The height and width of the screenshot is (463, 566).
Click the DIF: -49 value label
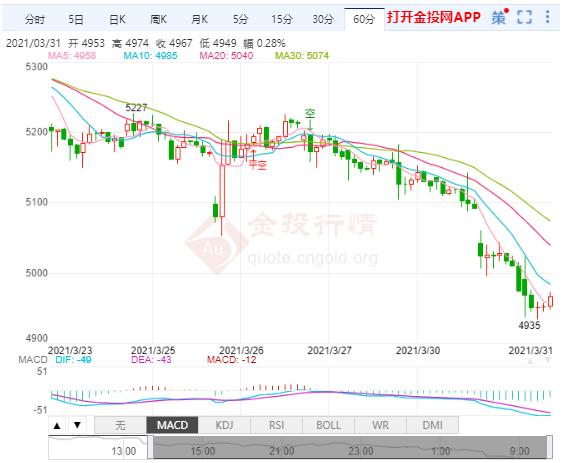pyautogui.click(x=73, y=360)
